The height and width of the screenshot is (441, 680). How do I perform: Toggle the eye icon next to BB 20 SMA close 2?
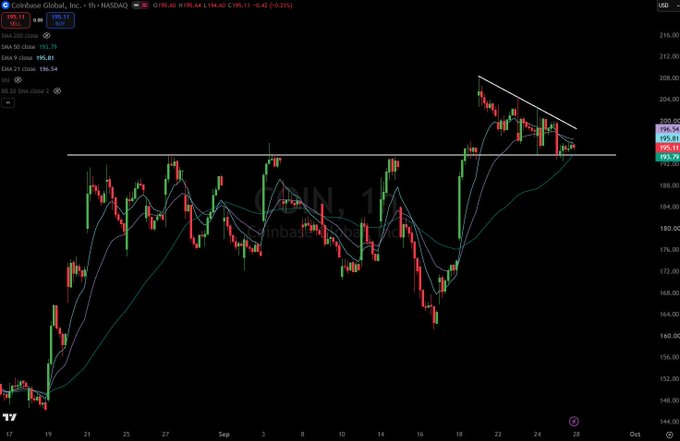point(57,91)
